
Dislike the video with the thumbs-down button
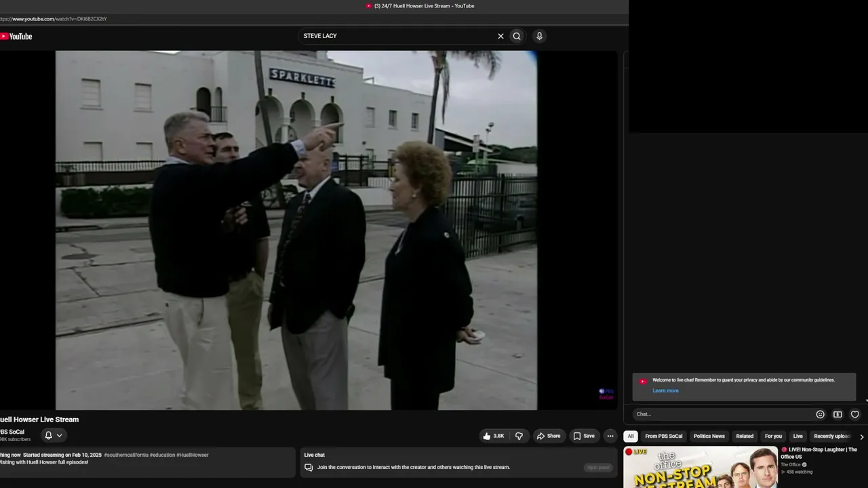tap(519, 436)
